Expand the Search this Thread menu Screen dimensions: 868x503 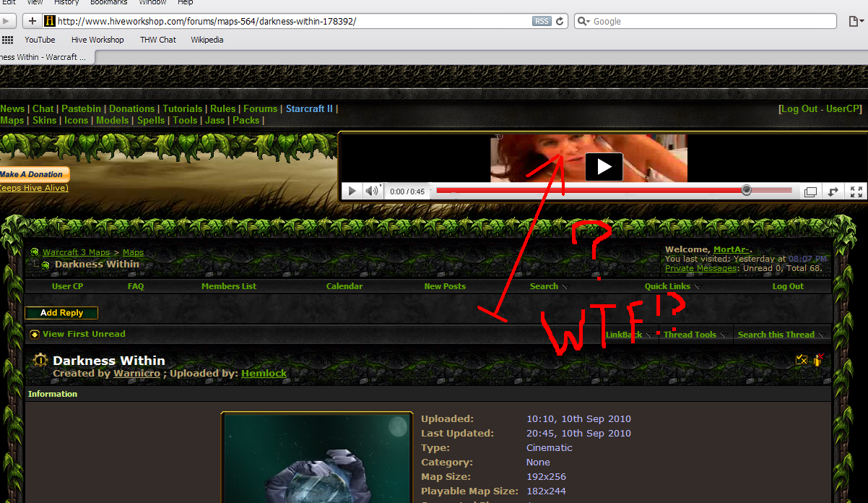(x=781, y=335)
